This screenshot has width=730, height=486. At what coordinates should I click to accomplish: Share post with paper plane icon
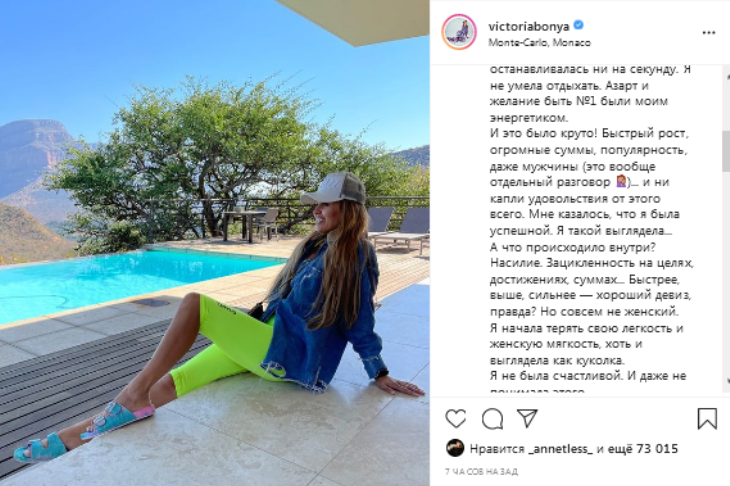[x=527, y=418]
